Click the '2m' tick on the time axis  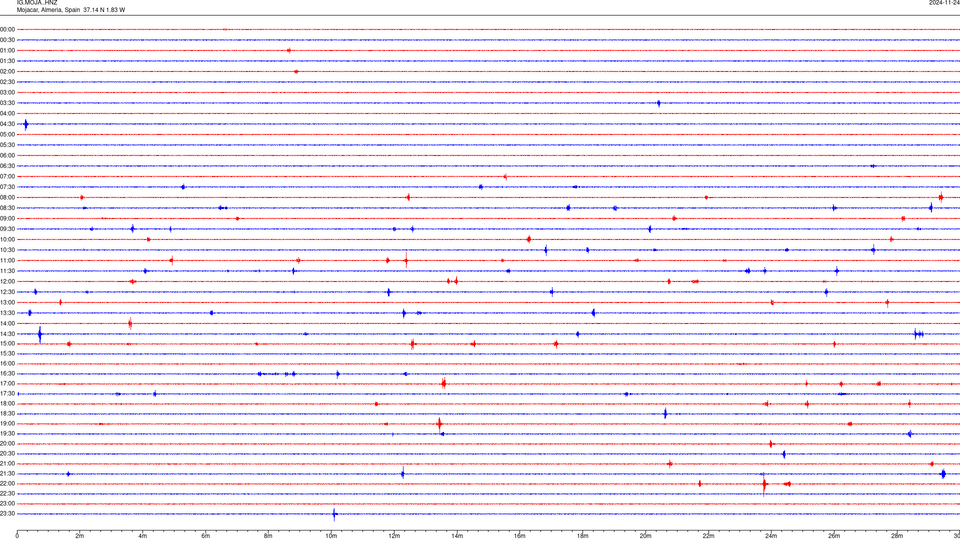point(80,536)
